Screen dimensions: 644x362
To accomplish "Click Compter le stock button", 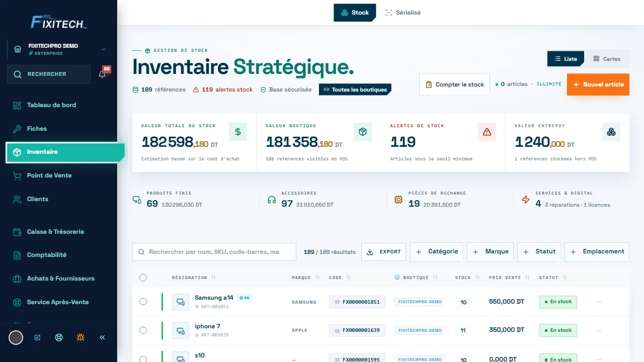I will coord(455,84).
